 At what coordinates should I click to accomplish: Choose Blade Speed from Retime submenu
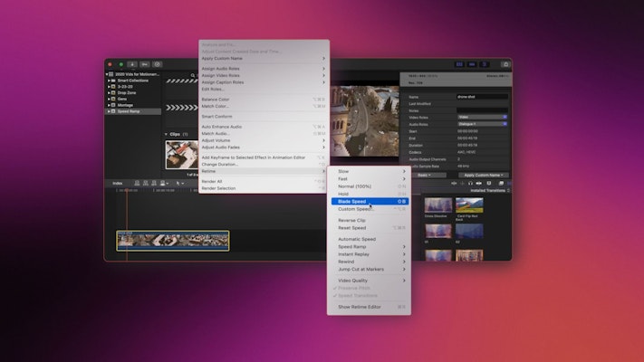[x=353, y=201]
